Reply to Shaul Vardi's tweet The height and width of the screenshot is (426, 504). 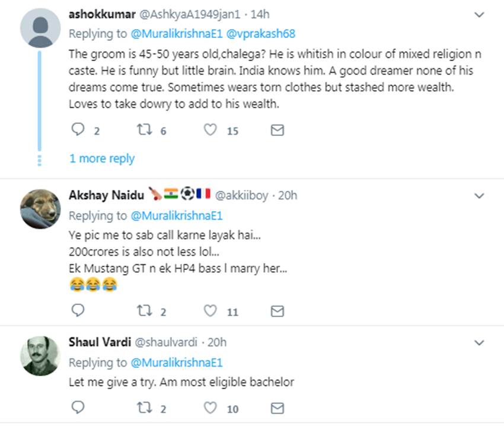tap(78, 408)
